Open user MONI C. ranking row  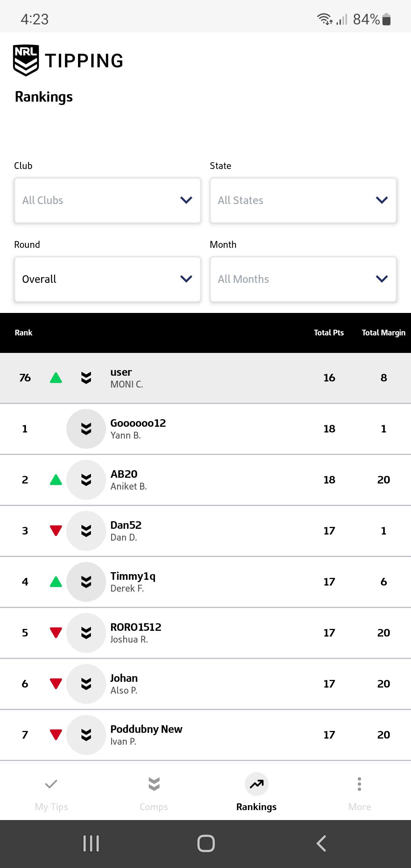tap(205, 378)
